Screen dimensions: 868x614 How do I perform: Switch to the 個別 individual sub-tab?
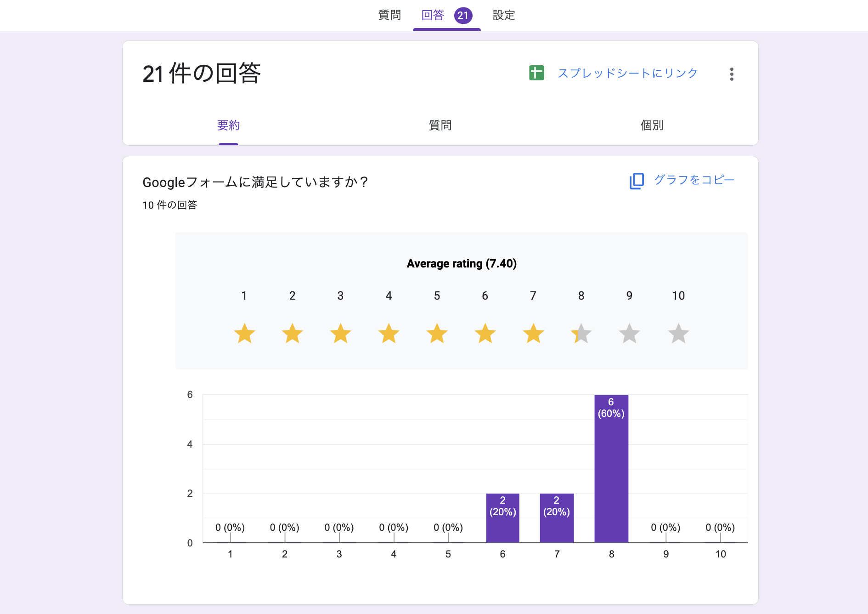[x=652, y=125]
